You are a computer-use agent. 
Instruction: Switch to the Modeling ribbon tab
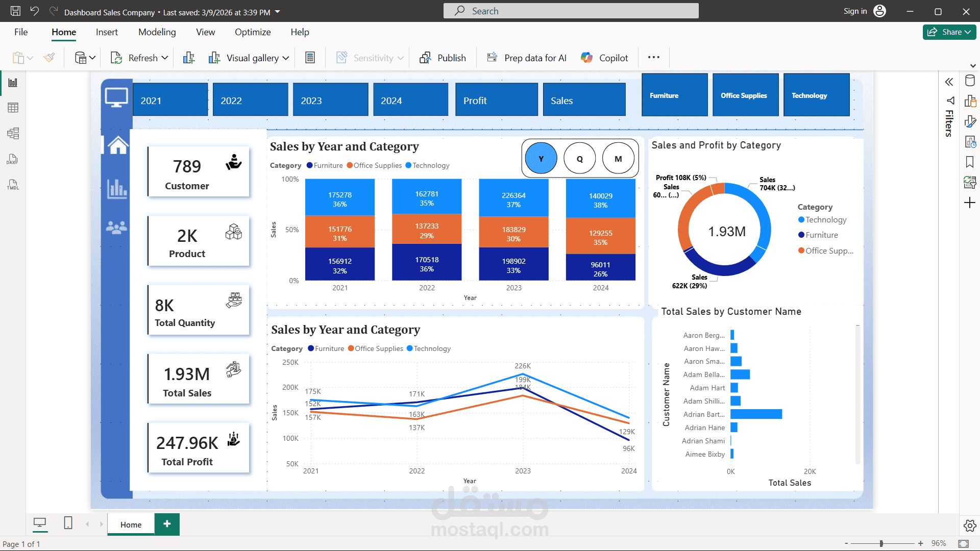[x=157, y=32]
